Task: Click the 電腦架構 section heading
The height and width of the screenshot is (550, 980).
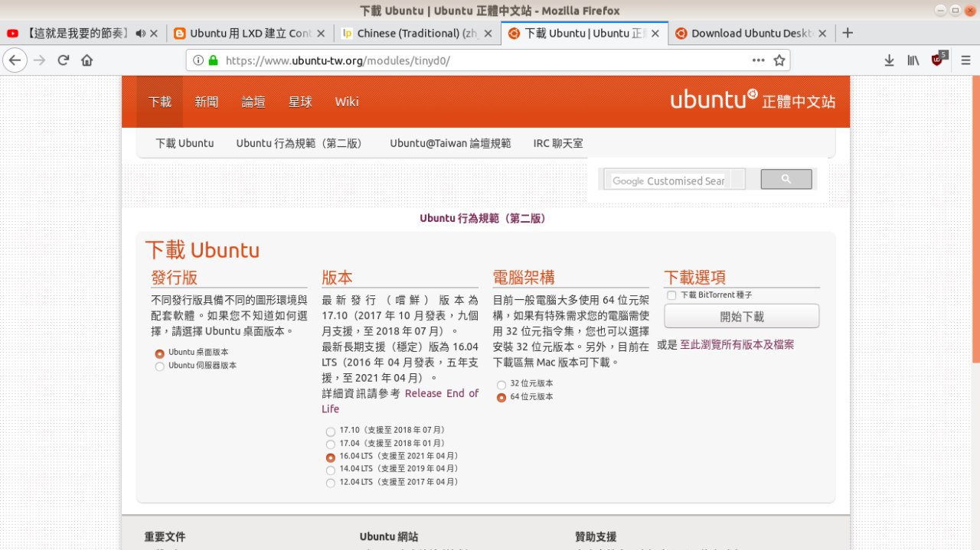Action: pyautogui.click(x=524, y=277)
